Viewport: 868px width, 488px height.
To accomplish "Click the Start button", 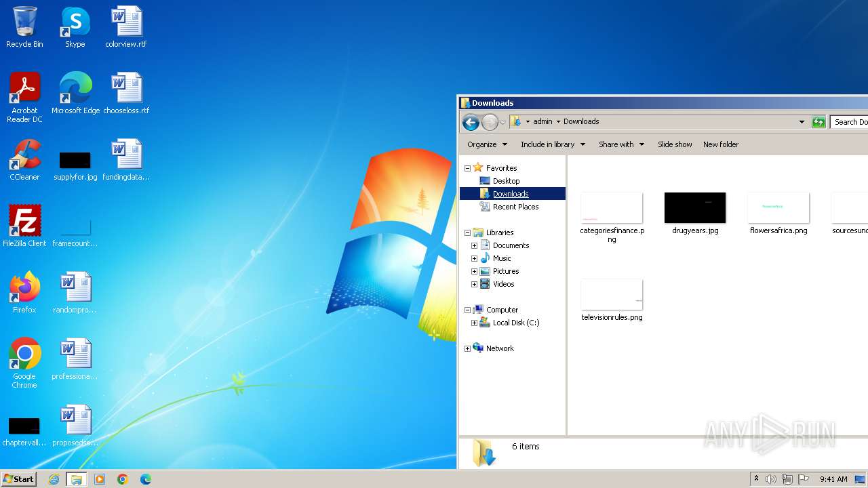I will pyautogui.click(x=19, y=479).
